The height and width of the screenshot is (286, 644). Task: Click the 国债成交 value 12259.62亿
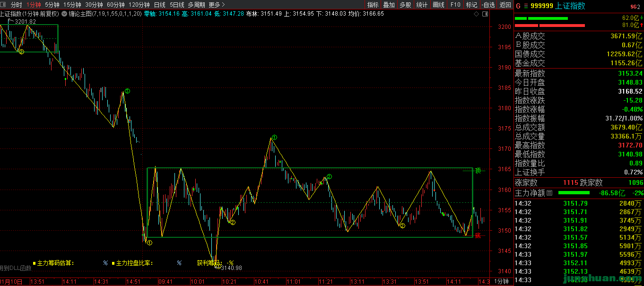625,54
